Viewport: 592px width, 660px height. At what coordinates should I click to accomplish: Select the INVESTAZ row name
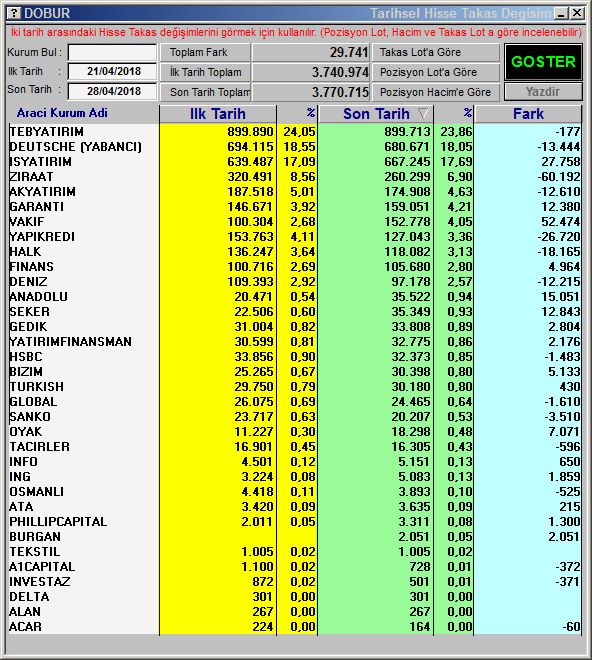[x=40, y=582]
